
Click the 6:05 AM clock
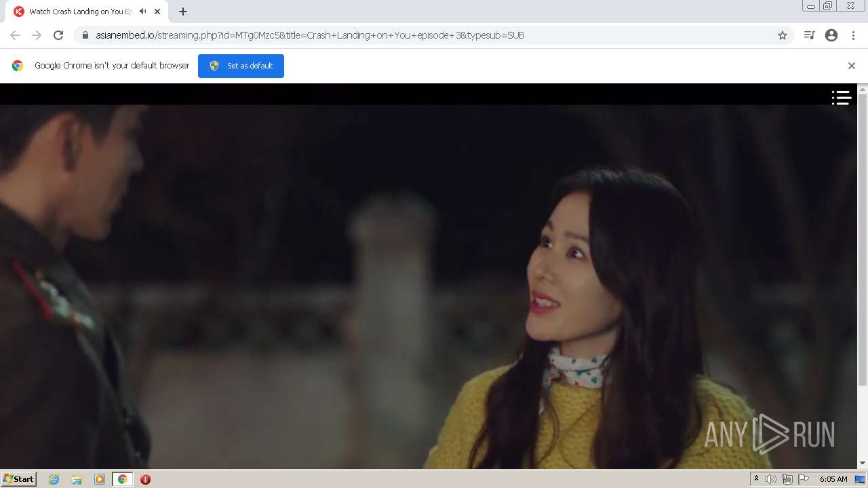coord(833,479)
